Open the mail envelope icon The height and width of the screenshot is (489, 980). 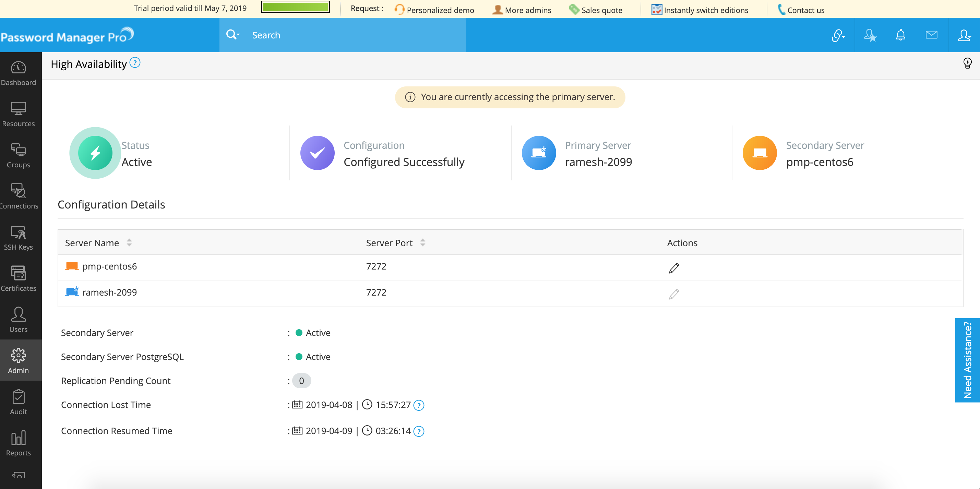pyautogui.click(x=931, y=35)
